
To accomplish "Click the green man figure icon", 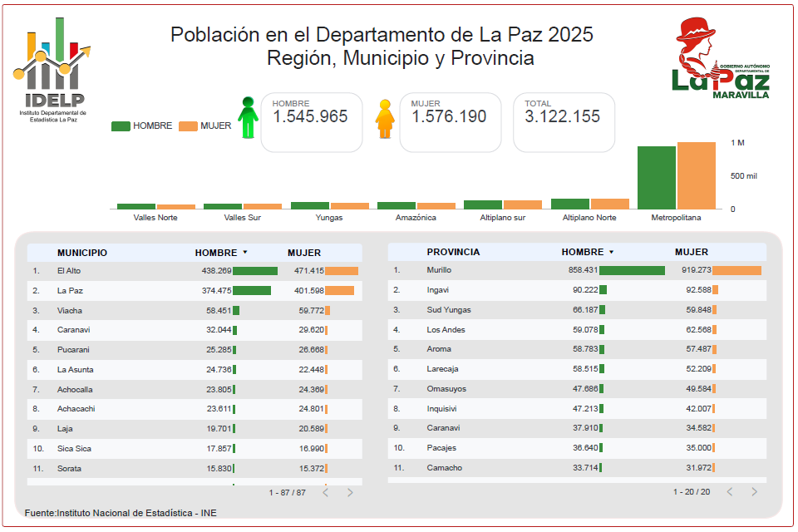I will click(x=248, y=117).
